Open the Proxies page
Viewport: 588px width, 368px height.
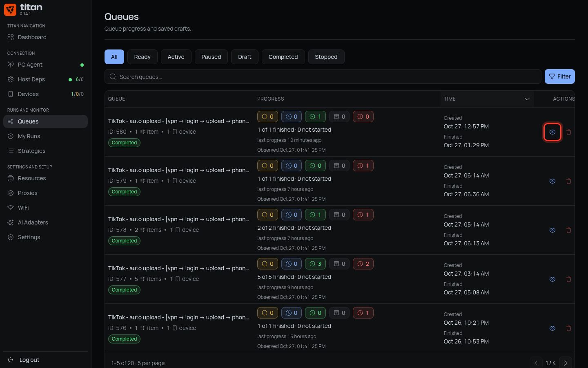(45, 193)
